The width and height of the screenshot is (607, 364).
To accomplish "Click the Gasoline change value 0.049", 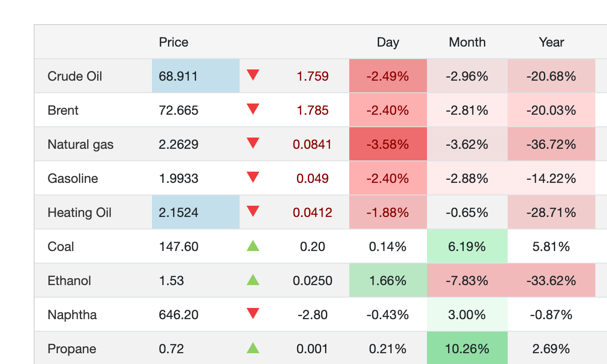I will [x=313, y=179].
